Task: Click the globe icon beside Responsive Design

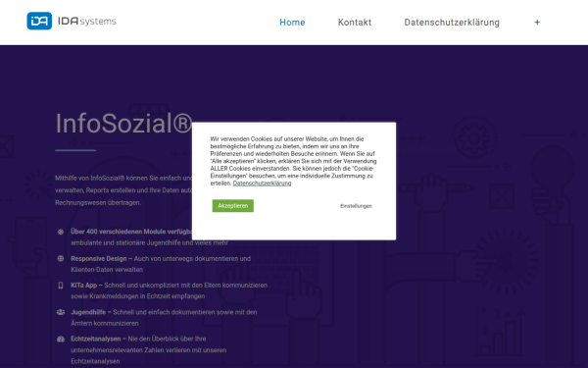Action: point(61,258)
